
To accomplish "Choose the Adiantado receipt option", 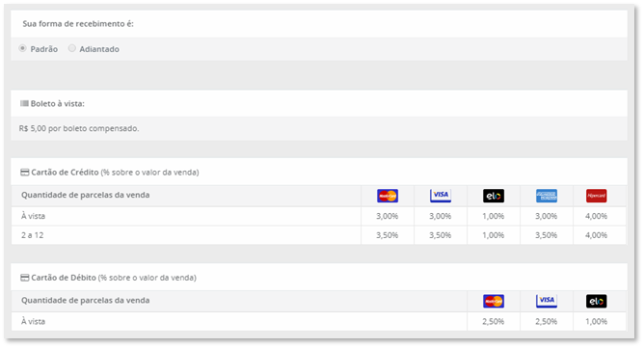I will pos(72,48).
